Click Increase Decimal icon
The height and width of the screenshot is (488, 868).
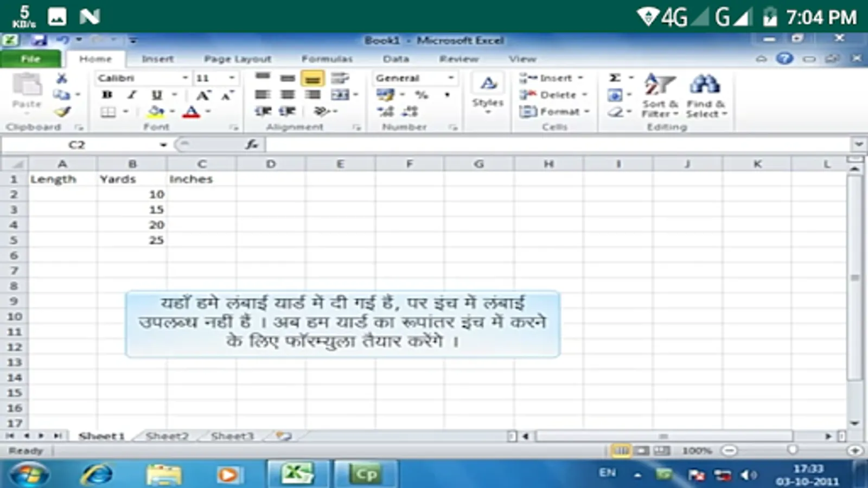(385, 112)
